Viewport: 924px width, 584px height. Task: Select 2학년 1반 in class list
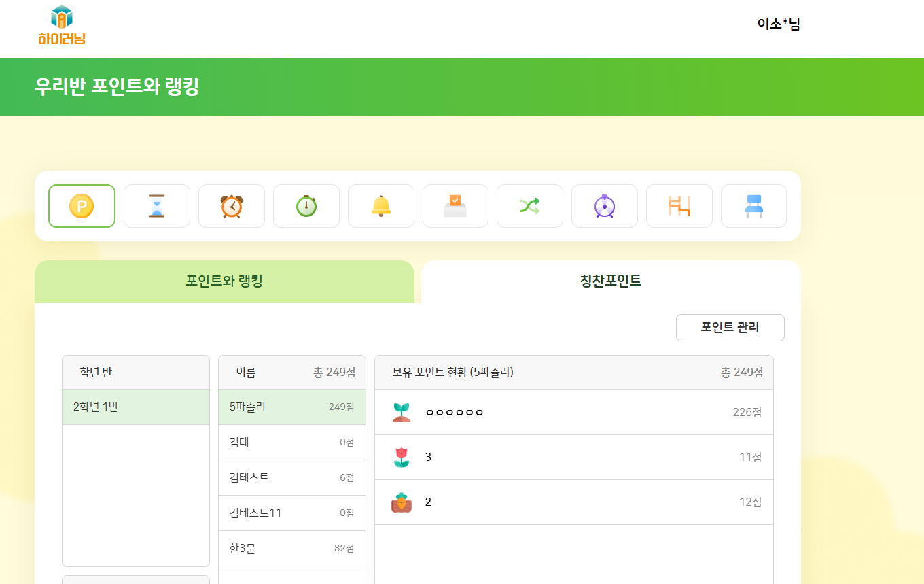click(136, 407)
